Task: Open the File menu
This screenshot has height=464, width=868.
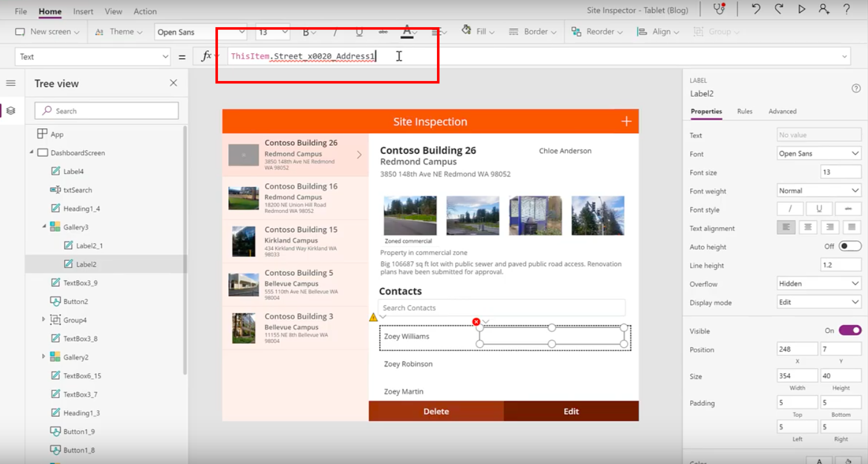Action: (x=21, y=11)
